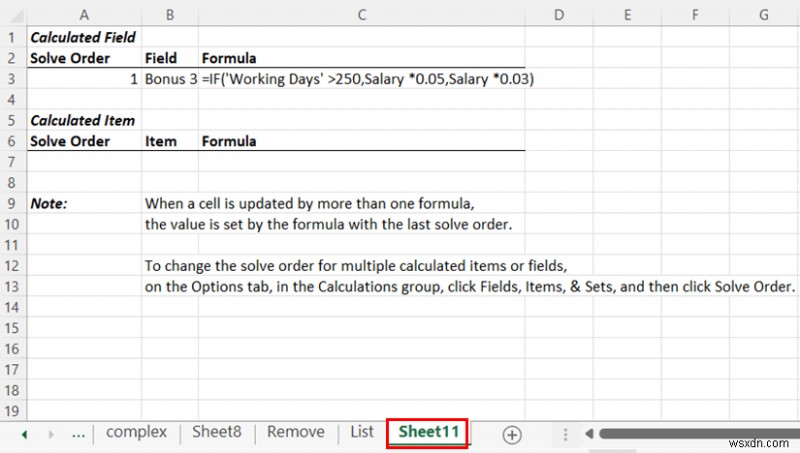
Task: Select the Calculated Item heading cell
Action: coord(83,121)
